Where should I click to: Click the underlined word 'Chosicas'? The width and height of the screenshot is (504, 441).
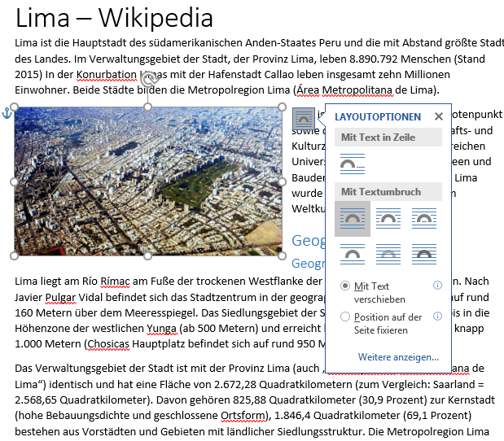coord(108,344)
